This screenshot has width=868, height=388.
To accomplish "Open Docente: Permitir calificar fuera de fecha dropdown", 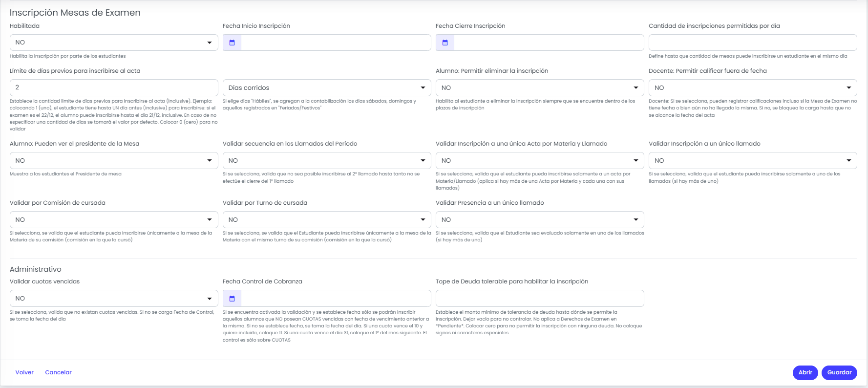I will [753, 88].
